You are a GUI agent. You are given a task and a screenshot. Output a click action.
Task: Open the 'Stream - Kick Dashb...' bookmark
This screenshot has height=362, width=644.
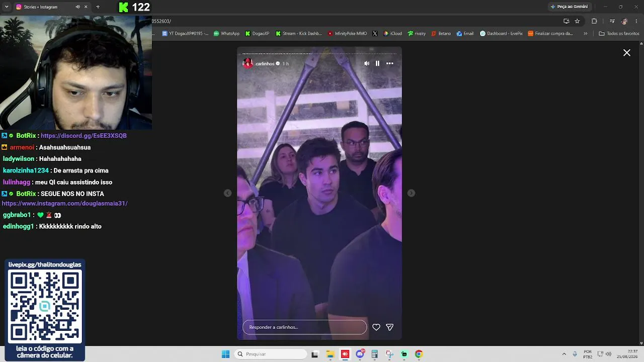[299, 34]
